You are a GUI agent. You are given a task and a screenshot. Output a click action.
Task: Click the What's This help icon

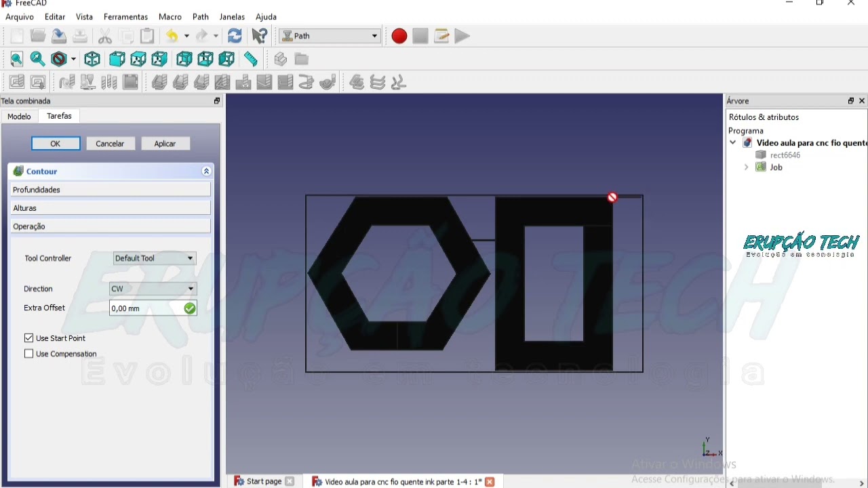coord(259,36)
